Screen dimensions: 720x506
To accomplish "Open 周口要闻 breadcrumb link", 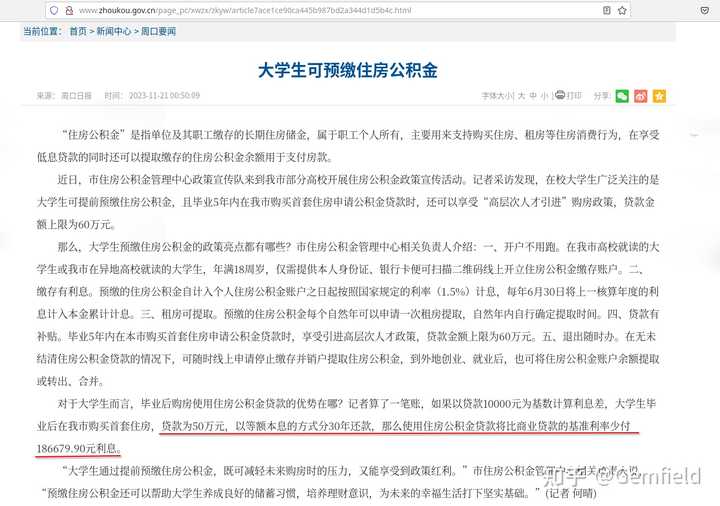I will pyautogui.click(x=158, y=31).
